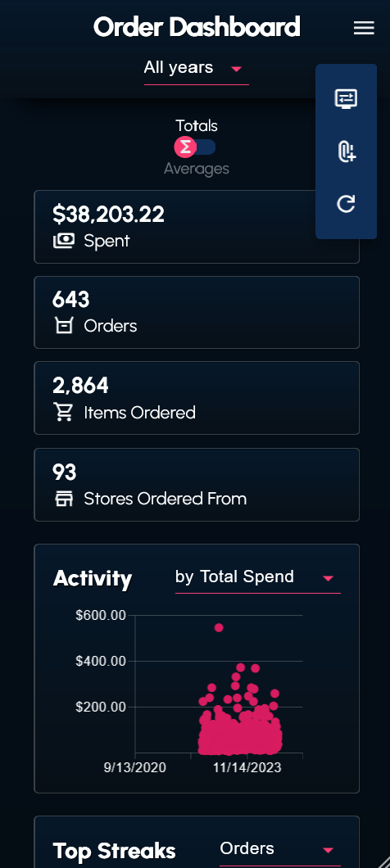Click the box icon beside Orders

64,326
